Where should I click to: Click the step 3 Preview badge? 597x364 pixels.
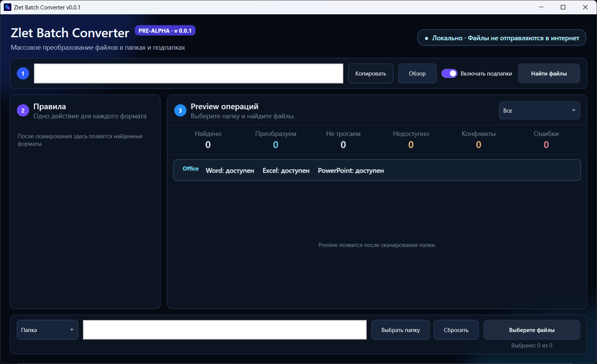coord(180,111)
